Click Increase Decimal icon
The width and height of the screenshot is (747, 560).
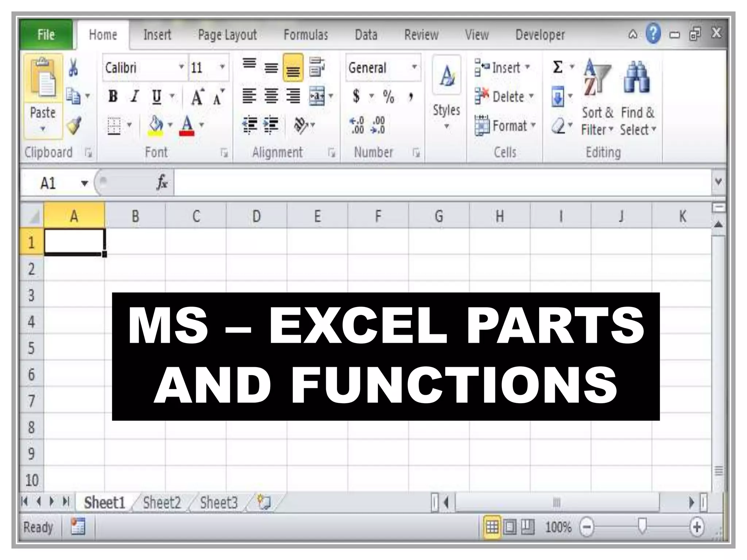357,125
